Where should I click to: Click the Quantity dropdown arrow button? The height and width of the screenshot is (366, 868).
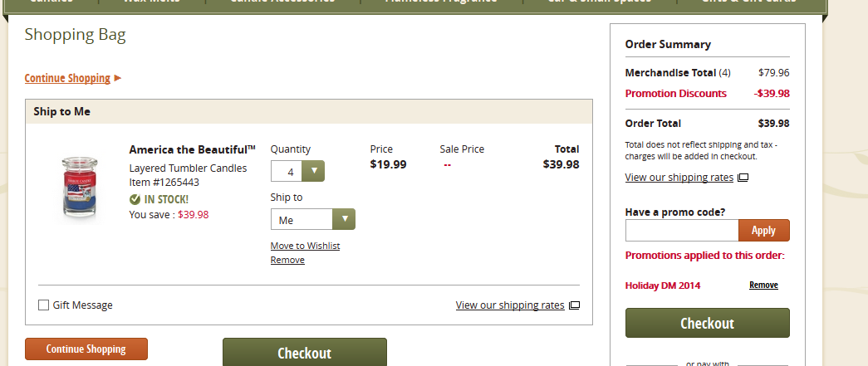click(x=313, y=172)
